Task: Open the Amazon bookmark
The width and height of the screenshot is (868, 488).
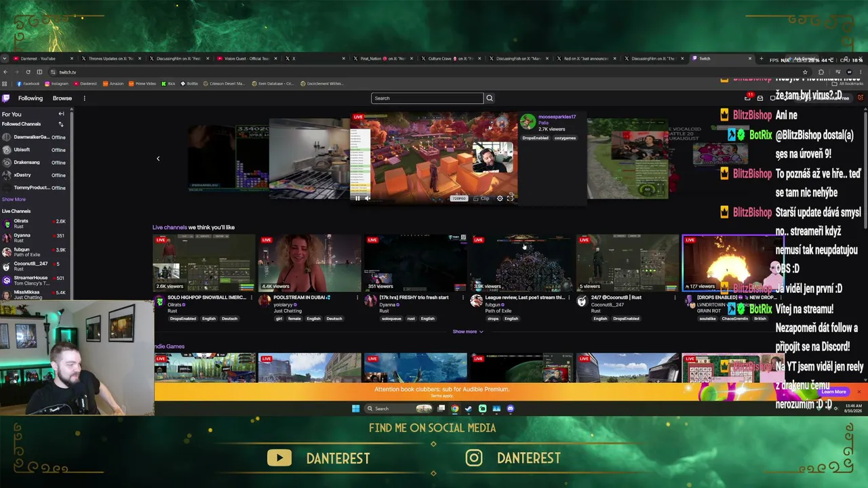Action: tap(113, 83)
